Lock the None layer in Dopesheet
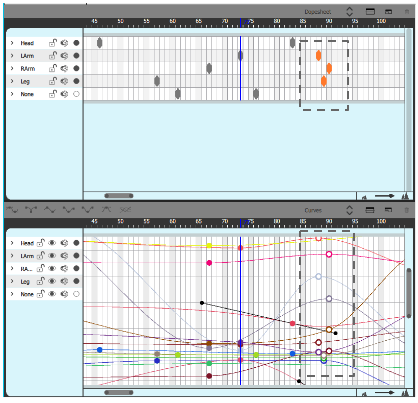This screenshot has width=418, height=403. 53,94
